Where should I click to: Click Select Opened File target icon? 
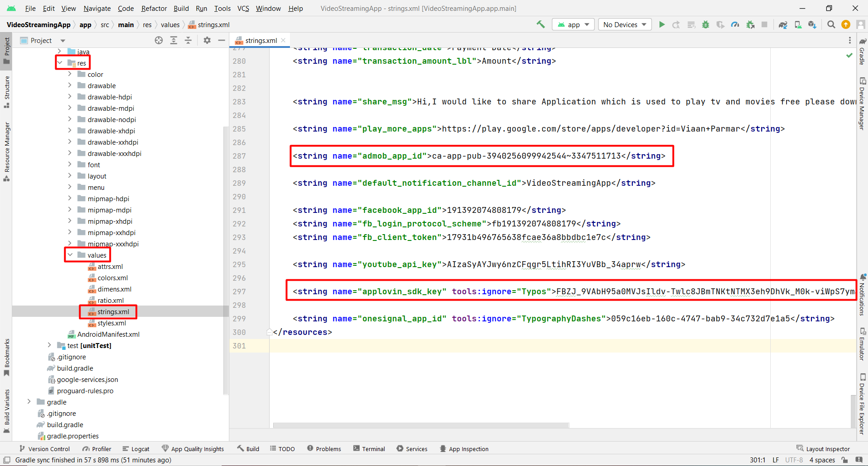click(159, 40)
